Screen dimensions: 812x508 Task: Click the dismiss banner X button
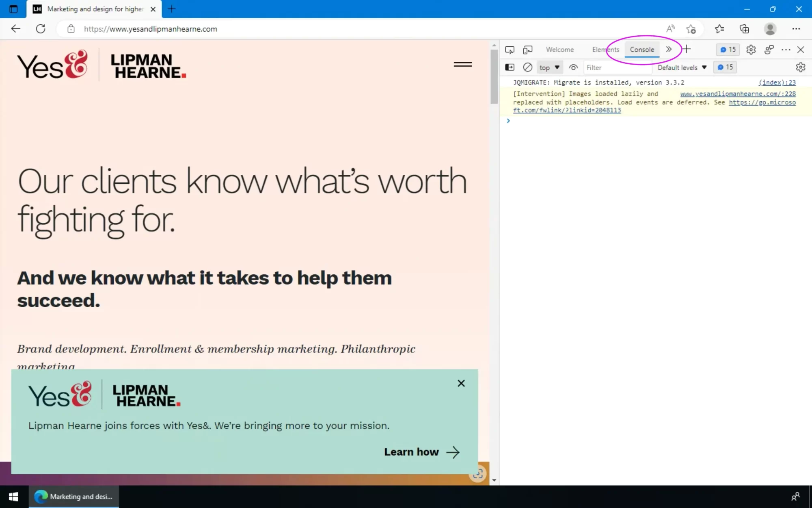click(461, 383)
